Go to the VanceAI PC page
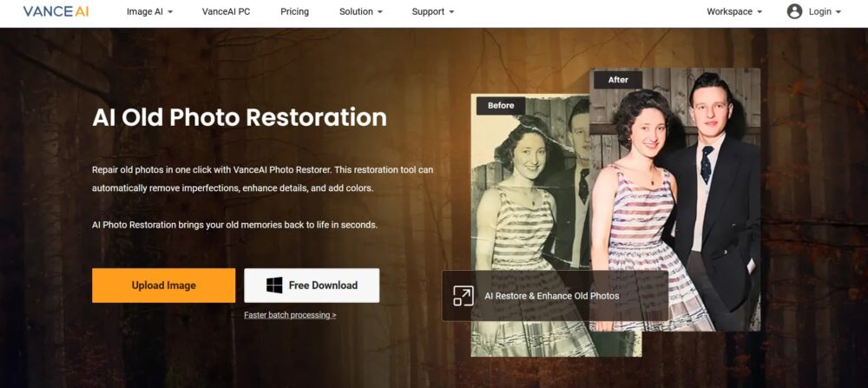 coord(226,12)
